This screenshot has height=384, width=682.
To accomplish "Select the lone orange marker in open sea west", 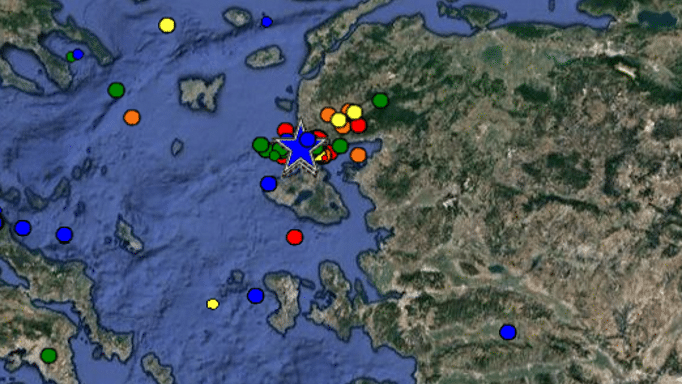I will [x=131, y=117].
